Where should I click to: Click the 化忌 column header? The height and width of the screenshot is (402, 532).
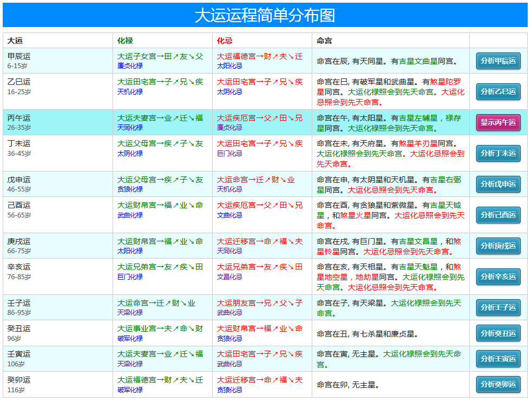pyautogui.click(x=225, y=41)
